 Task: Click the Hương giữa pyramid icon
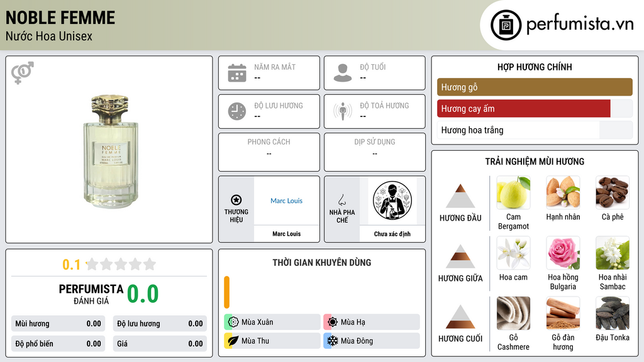[x=460, y=256]
